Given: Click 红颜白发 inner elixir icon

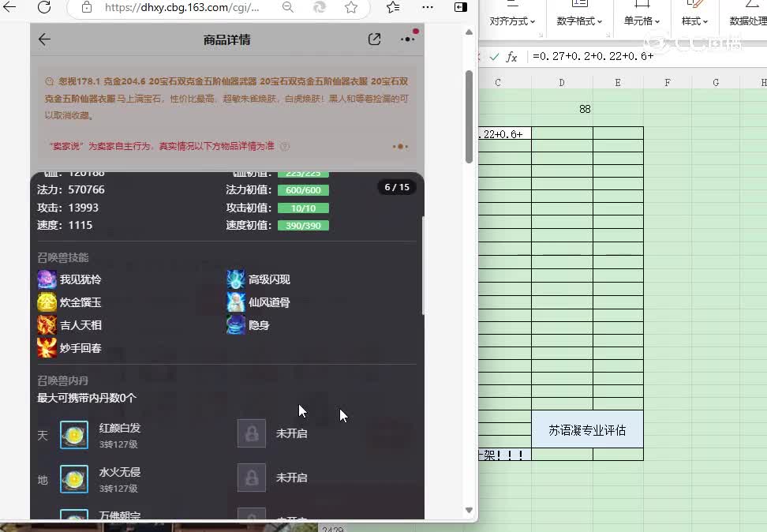Looking at the screenshot, I should tap(74, 435).
